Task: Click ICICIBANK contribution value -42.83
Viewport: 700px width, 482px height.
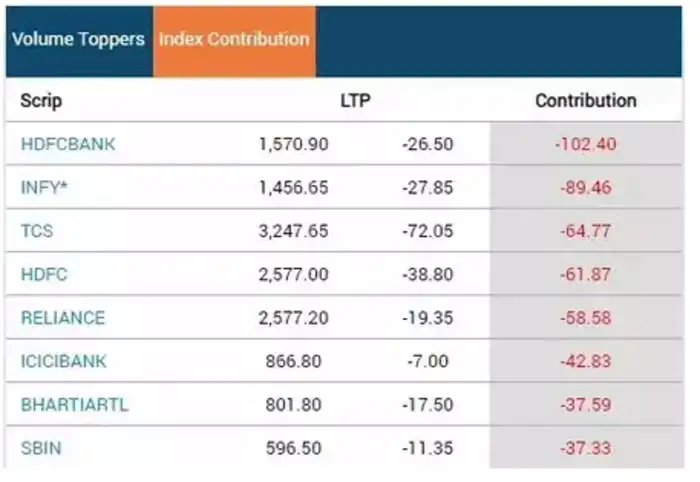Action: point(587,361)
